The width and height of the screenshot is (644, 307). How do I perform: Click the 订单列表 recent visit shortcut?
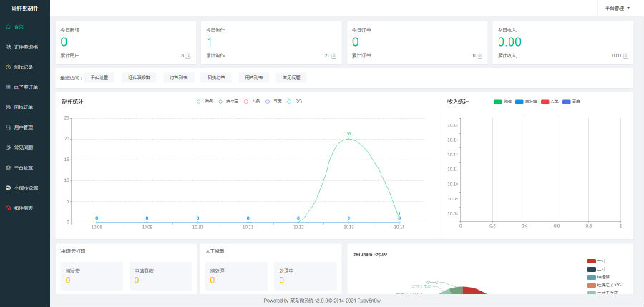tap(178, 77)
